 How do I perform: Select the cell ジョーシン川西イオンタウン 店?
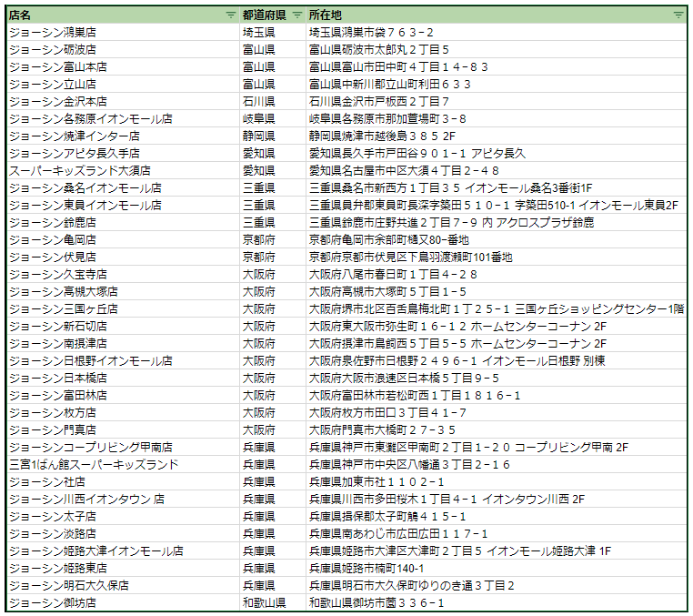(124, 499)
